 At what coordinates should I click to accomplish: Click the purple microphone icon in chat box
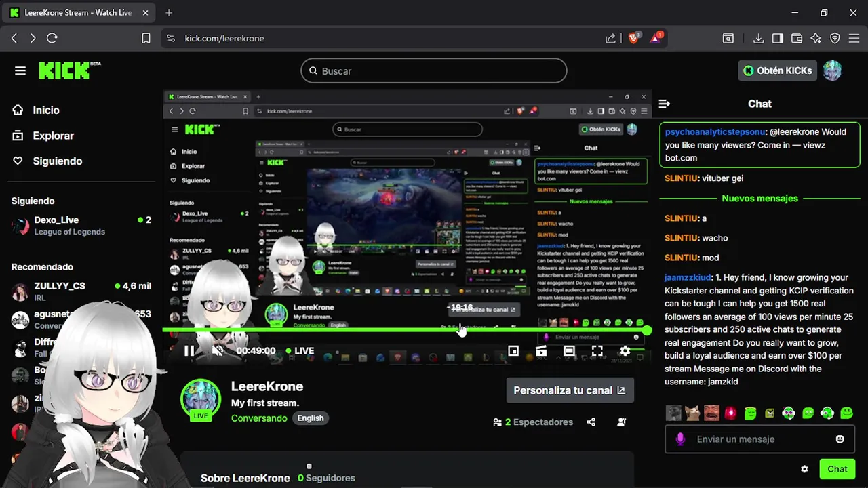point(680,439)
